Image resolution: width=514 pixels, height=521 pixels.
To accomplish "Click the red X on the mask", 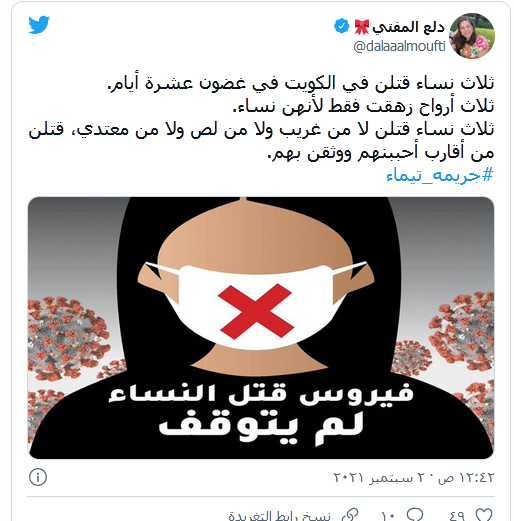I will (256, 311).
